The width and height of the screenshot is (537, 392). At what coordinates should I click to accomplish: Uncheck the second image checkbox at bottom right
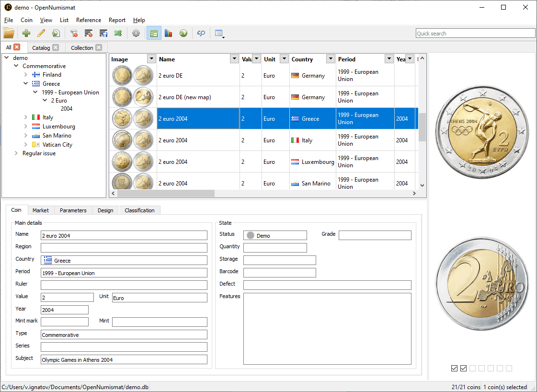[x=463, y=368]
